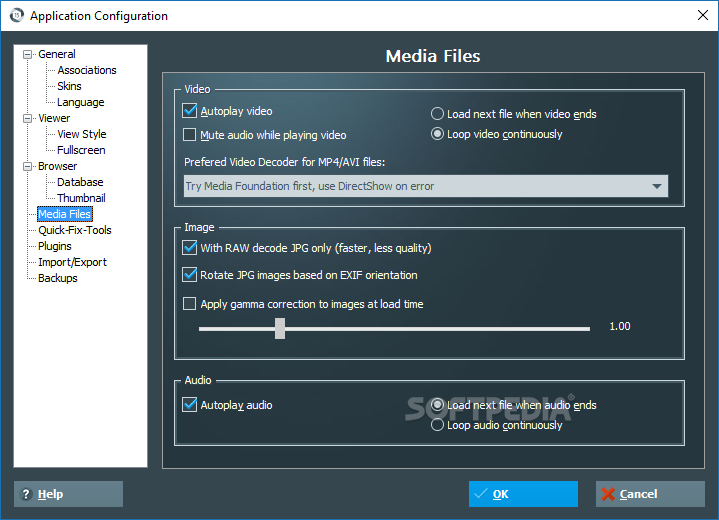The width and height of the screenshot is (719, 520).
Task: Open the Plugins settings page
Action: pyautogui.click(x=55, y=246)
